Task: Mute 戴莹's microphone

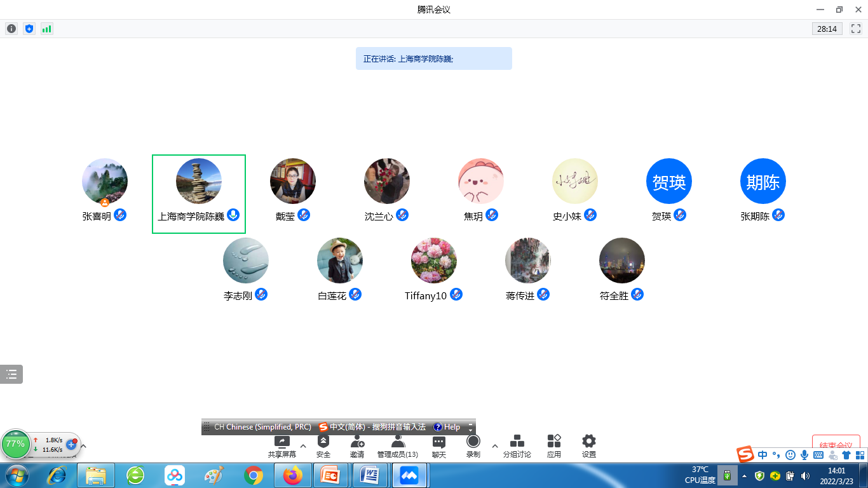Action: tap(304, 215)
